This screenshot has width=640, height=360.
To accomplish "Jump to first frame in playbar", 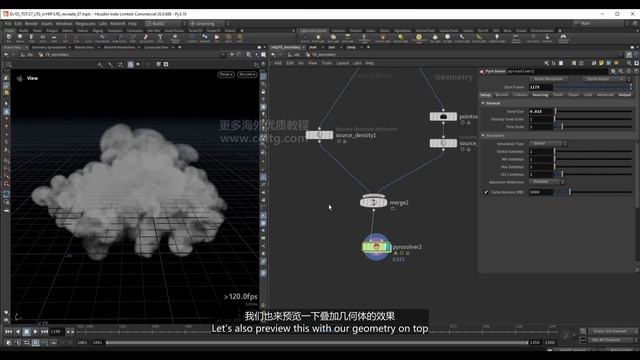I will (x=8, y=332).
